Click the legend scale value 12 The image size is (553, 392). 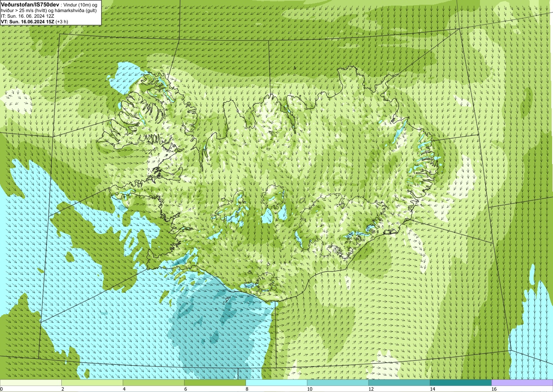tap(371, 389)
